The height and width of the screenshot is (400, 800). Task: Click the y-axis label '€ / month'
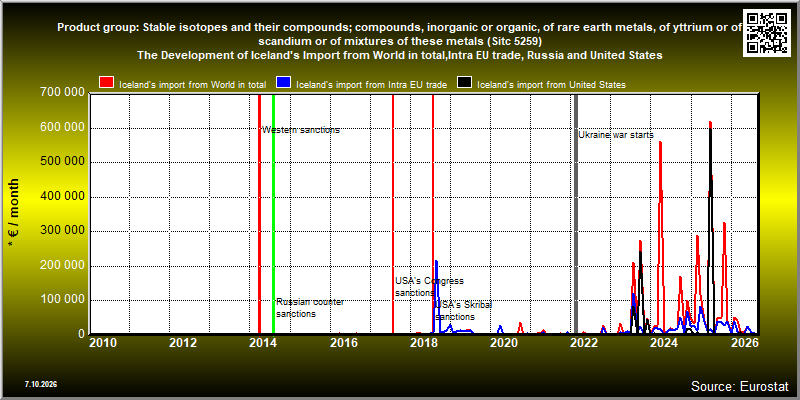[x=14, y=212]
